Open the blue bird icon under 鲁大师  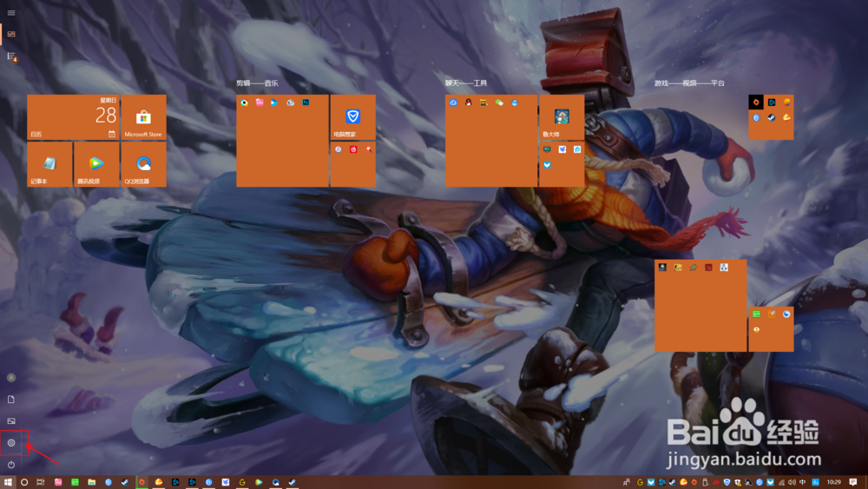click(x=562, y=149)
